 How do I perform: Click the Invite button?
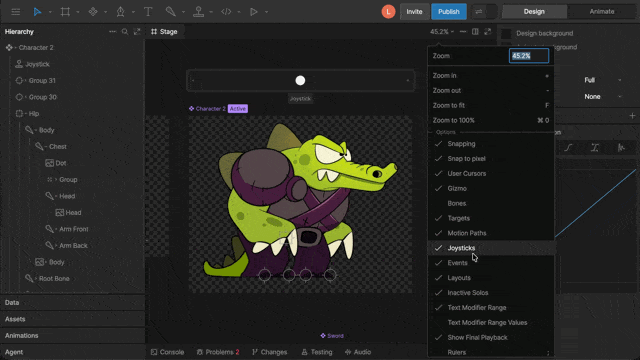point(414,11)
